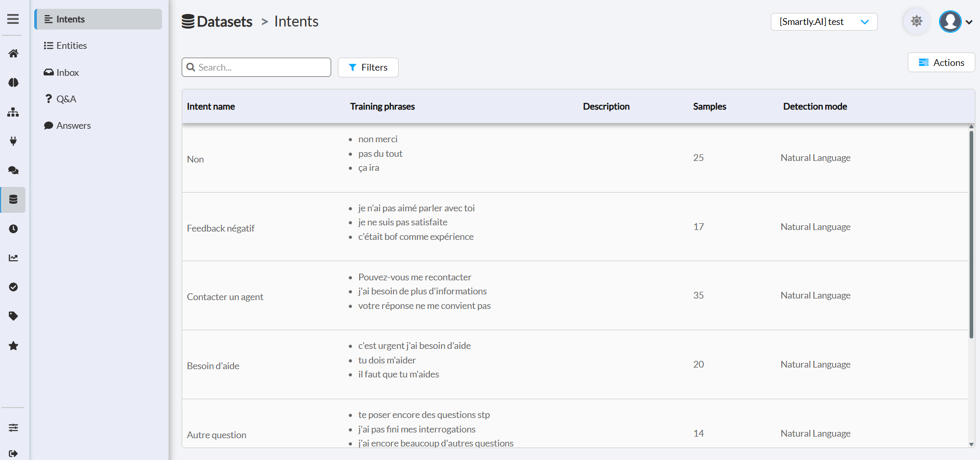Open the sliders settings icon

pyautogui.click(x=13, y=428)
